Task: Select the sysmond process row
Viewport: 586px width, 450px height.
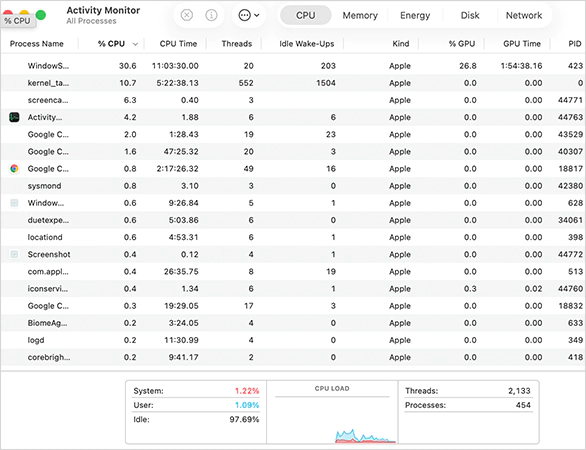Action: click(x=293, y=186)
